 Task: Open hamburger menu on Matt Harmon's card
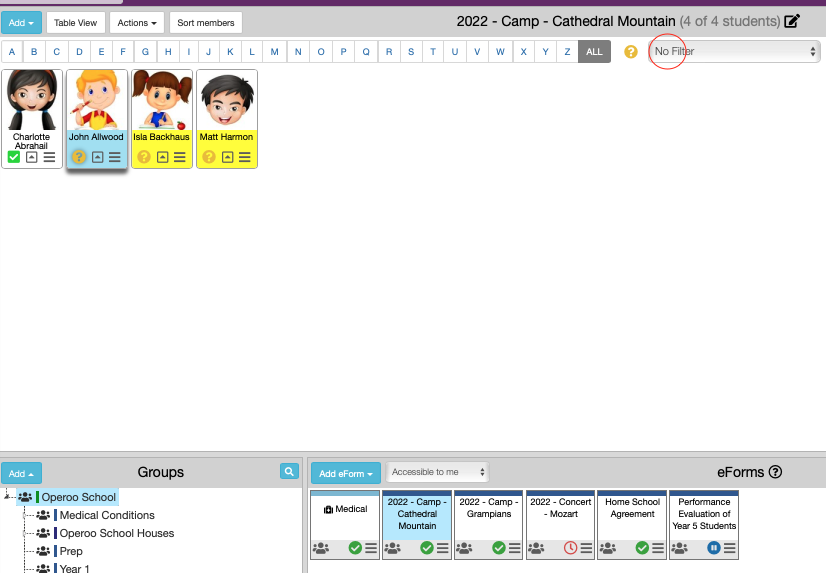point(243,157)
